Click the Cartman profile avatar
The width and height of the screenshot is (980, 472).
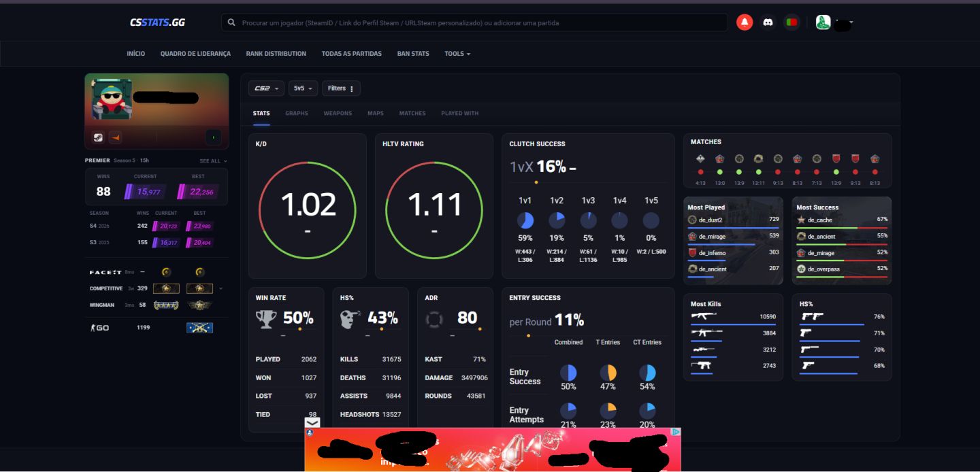(112, 99)
